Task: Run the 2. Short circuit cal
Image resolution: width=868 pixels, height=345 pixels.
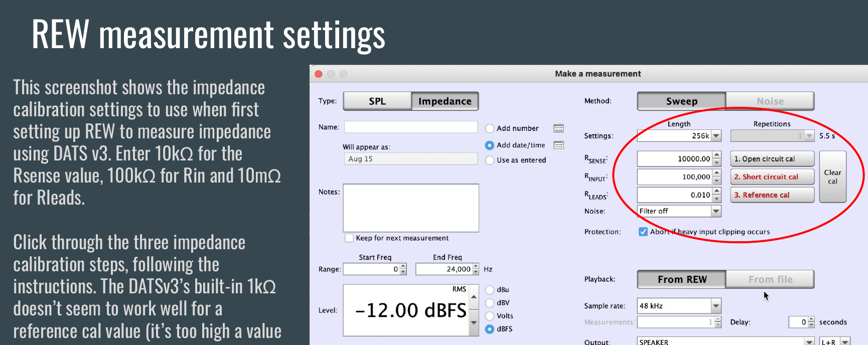Action: click(x=772, y=177)
